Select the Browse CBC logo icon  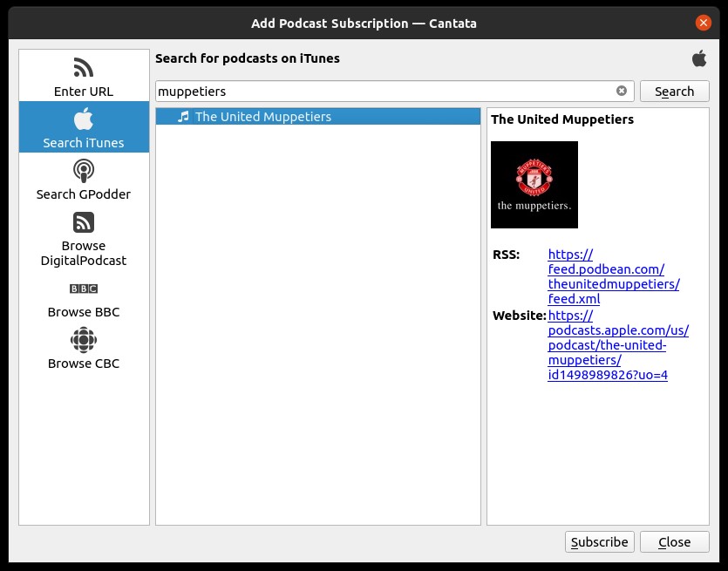click(84, 340)
